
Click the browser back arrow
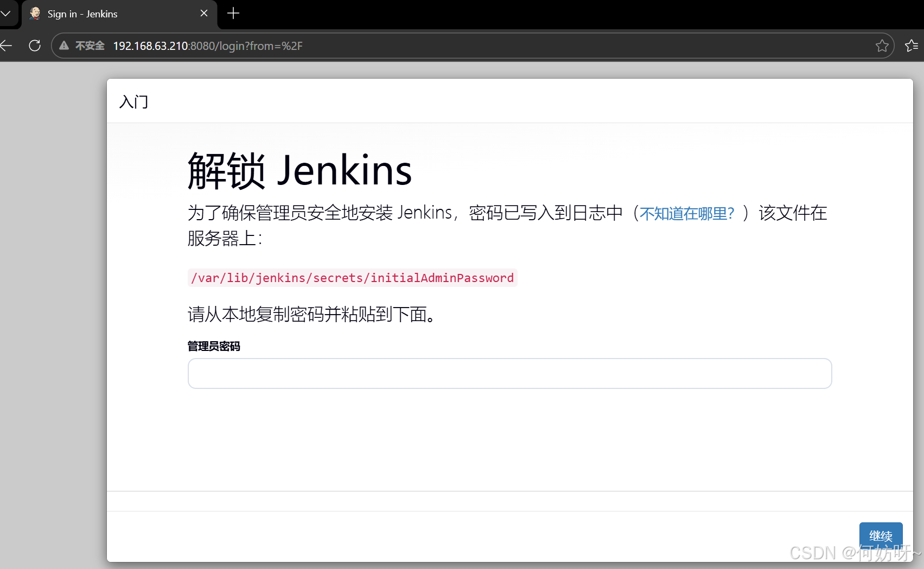pos(5,46)
